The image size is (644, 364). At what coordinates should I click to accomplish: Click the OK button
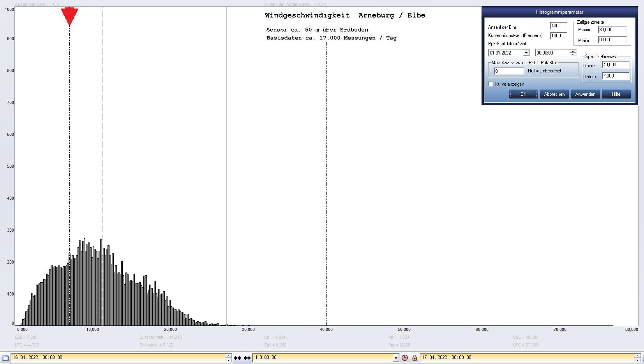tap(523, 94)
